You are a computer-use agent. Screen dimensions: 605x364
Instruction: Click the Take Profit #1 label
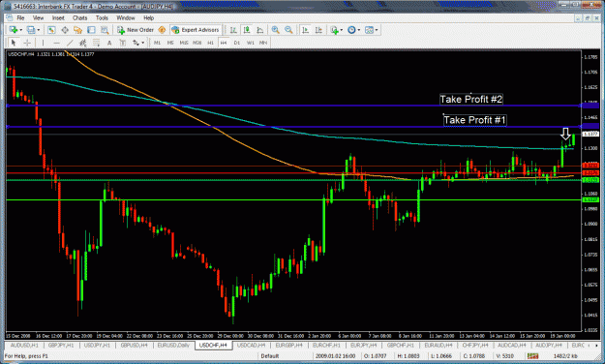(x=474, y=120)
